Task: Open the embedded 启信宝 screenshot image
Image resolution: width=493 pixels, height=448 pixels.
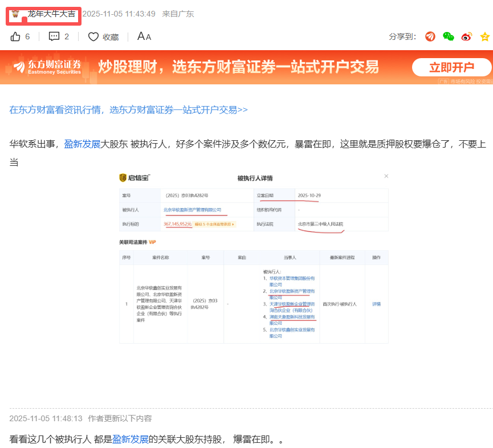Action: tap(254, 258)
